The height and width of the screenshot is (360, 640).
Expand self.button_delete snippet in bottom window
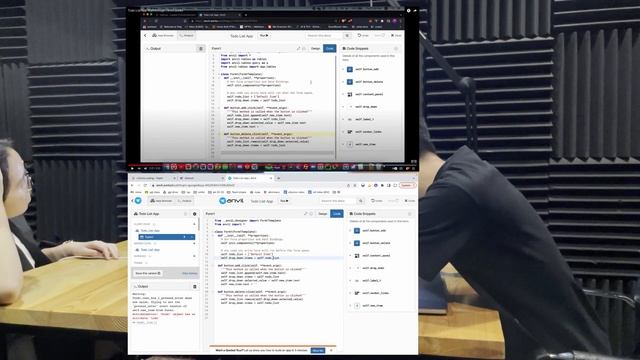350,243
